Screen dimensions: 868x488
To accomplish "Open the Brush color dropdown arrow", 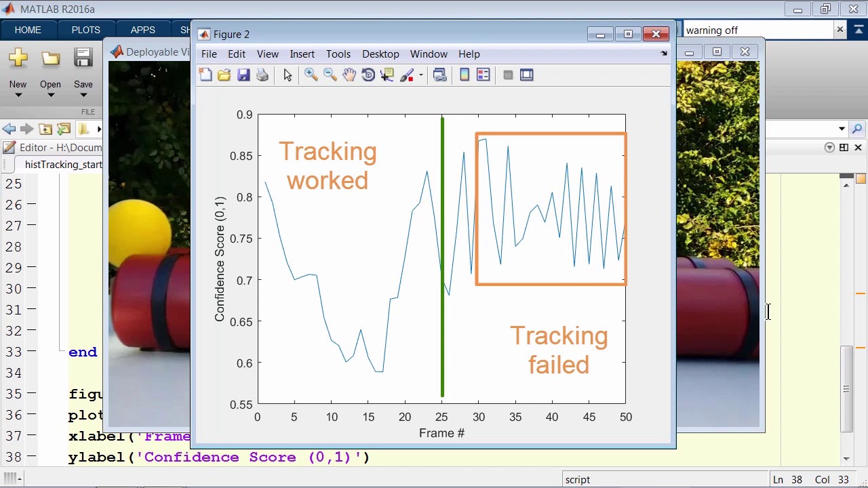I will (421, 75).
